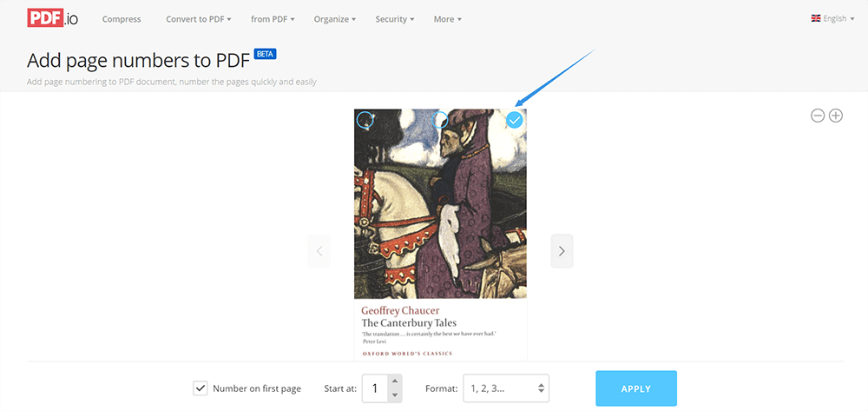Increase the Start at value

coord(395,381)
